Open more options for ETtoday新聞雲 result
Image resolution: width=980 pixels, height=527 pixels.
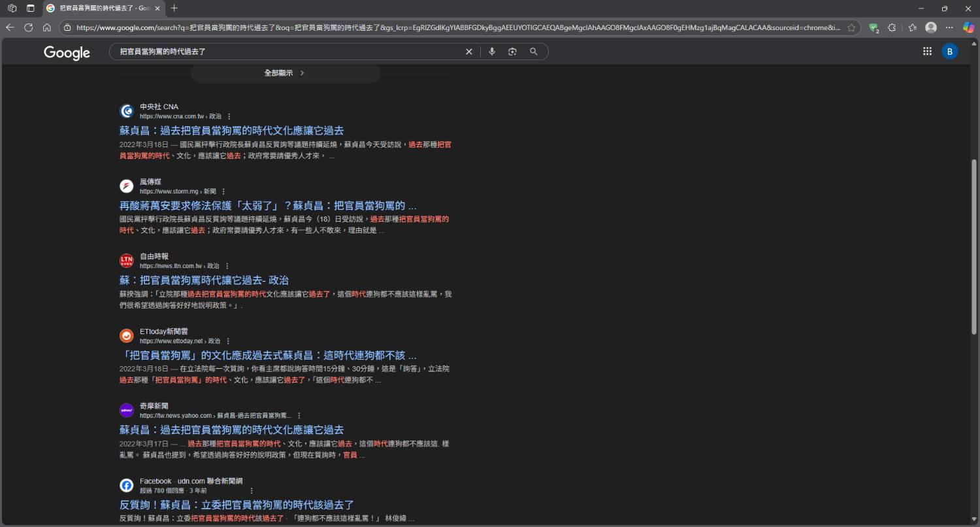pyautogui.click(x=228, y=341)
